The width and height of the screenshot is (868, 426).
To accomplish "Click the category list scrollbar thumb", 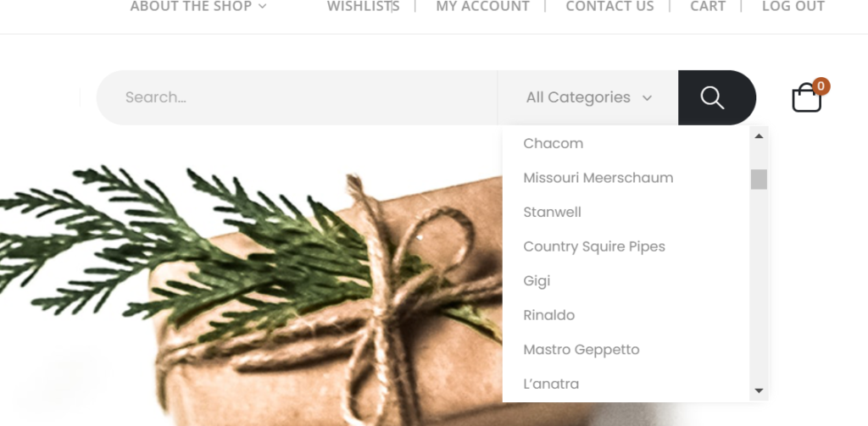I will pos(759,180).
